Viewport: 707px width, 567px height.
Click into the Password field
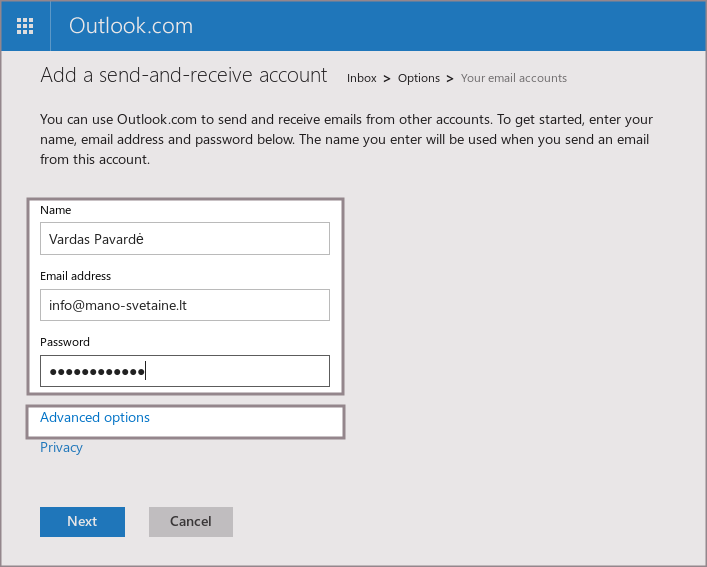(185, 371)
